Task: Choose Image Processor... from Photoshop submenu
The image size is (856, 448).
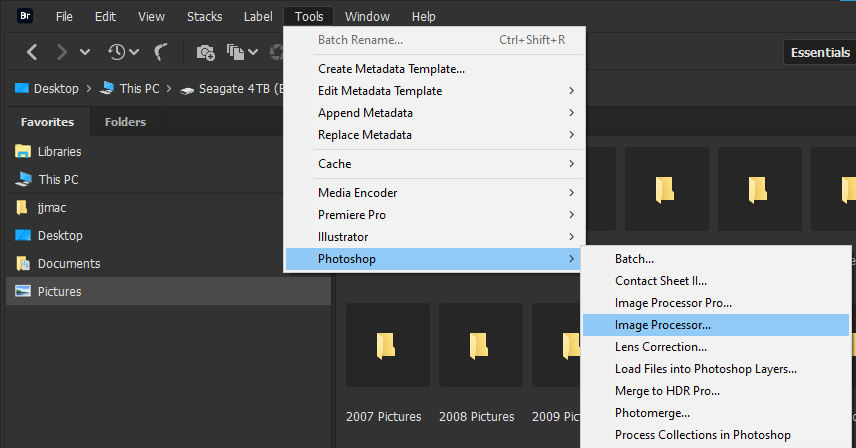Action: pyautogui.click(x=663, y=325)
